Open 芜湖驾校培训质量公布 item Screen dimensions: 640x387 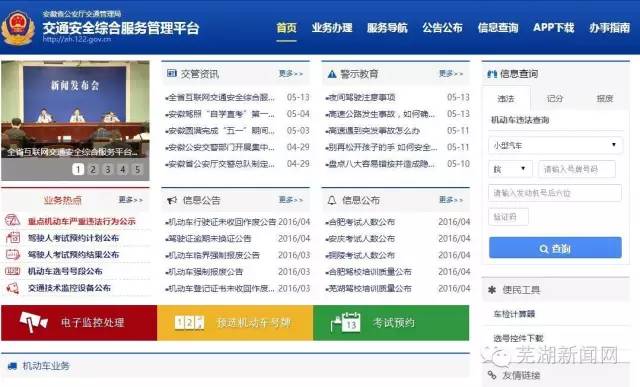pos(370,288)
